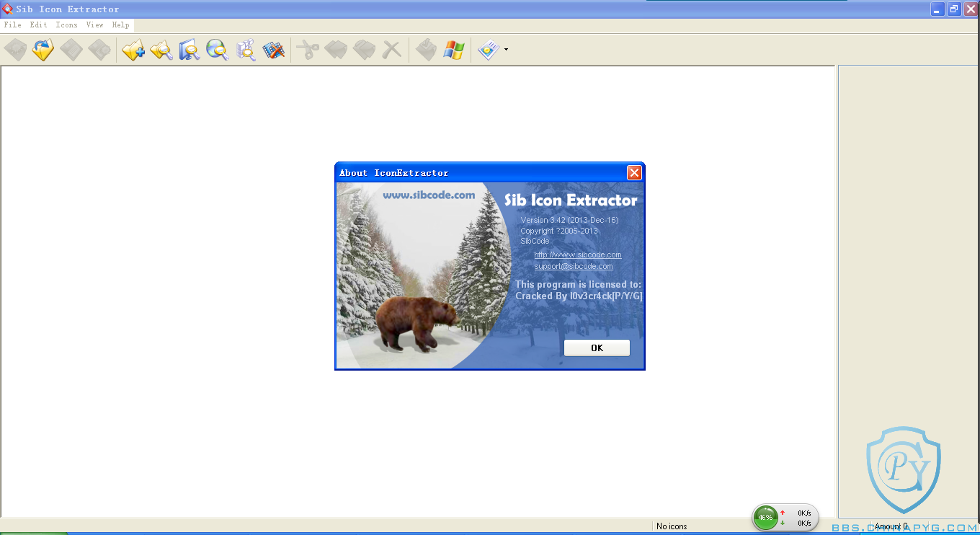
Task: Open the Help menu
Action: coord(120,25)
